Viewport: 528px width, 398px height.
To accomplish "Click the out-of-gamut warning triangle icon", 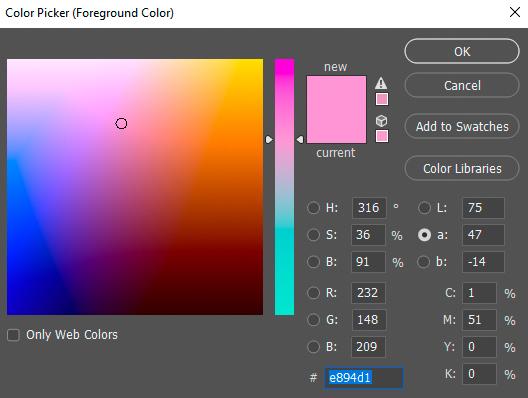I will pos(381,83).
